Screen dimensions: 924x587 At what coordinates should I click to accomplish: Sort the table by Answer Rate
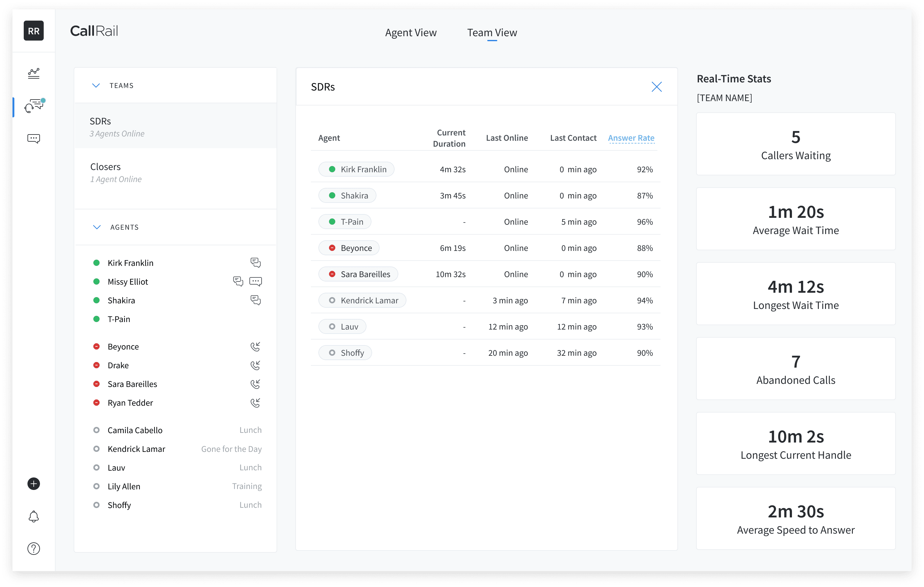[x=631, y=138]
